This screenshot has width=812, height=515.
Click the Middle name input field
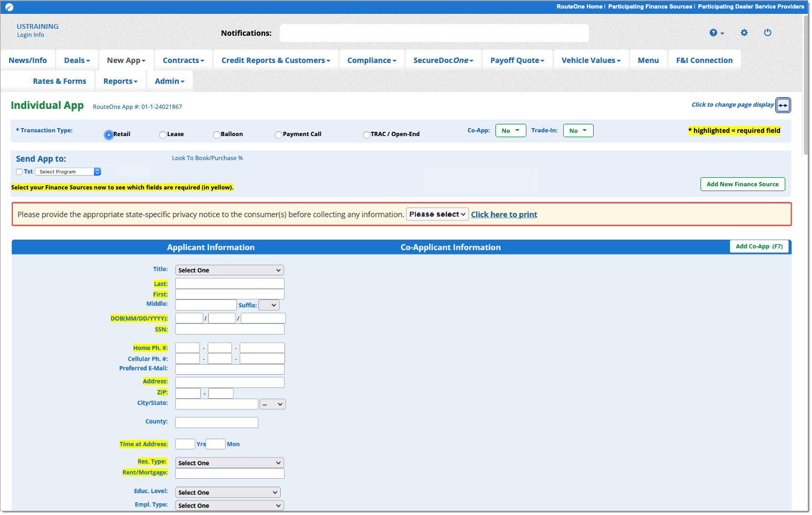(206, 305)
